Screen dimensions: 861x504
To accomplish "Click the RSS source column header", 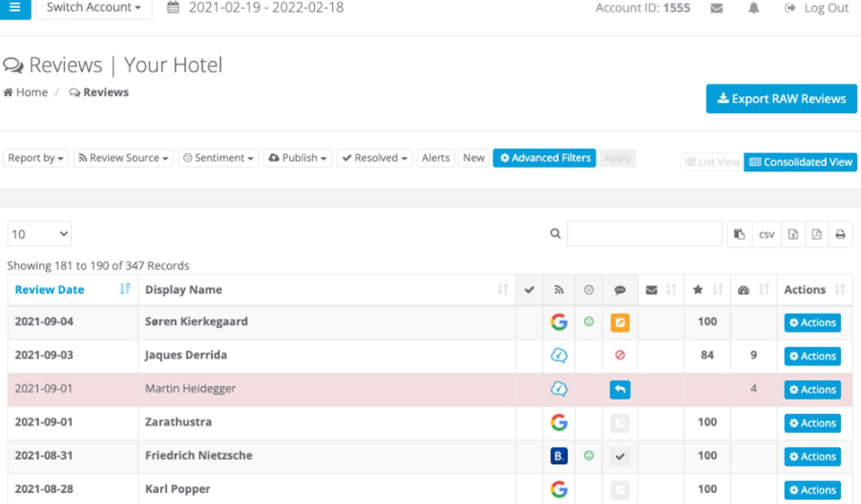I will pos(559,290).
